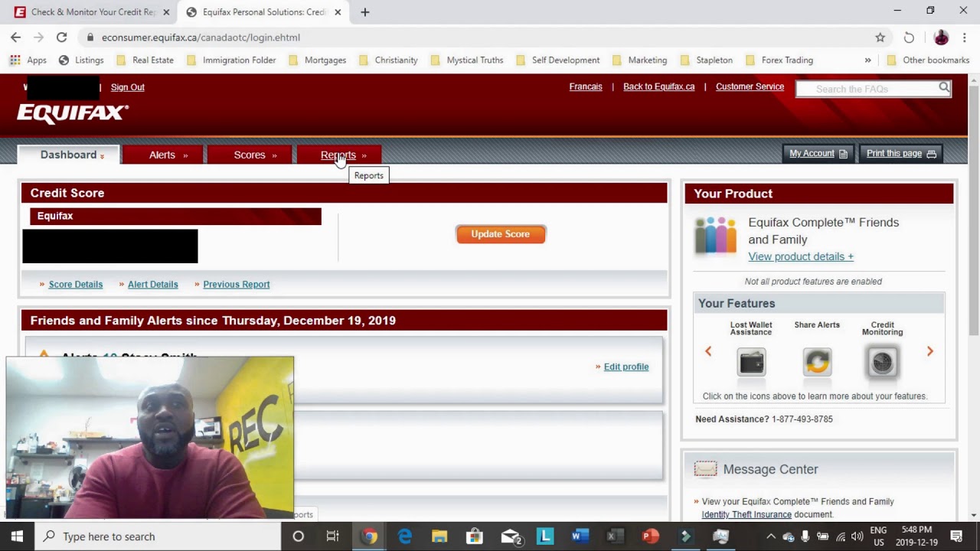Open Microsoft Store from the taskbar
Image resolution: width=980 pixels, height=551 pixels.
475,536
